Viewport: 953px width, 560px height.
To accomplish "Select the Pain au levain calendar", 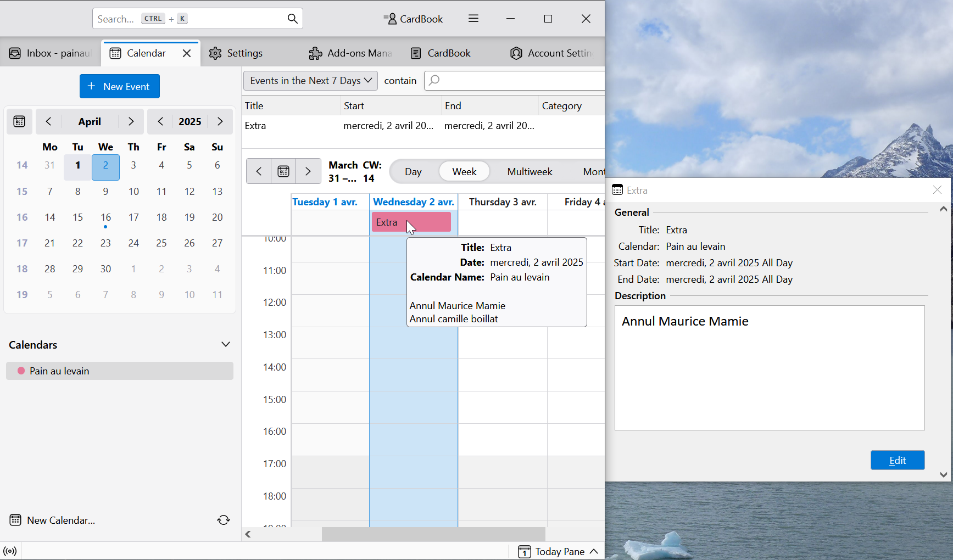I will (120, 371).
